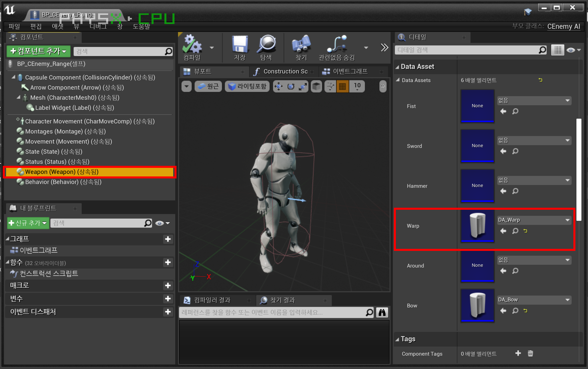The image size is (588, 369).
Task: Add Component Tags element with plus icon
Action: pos(518,353)
